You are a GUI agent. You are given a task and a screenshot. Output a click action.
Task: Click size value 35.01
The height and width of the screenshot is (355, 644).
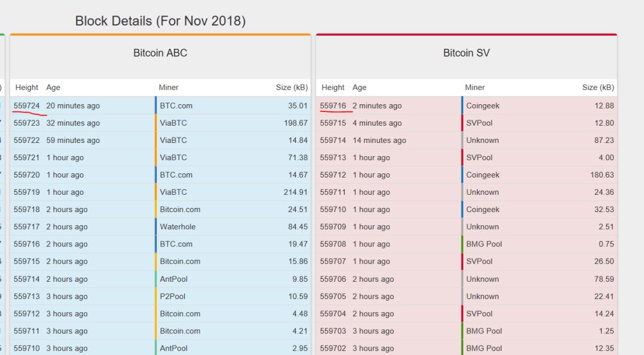pos(298,105)
